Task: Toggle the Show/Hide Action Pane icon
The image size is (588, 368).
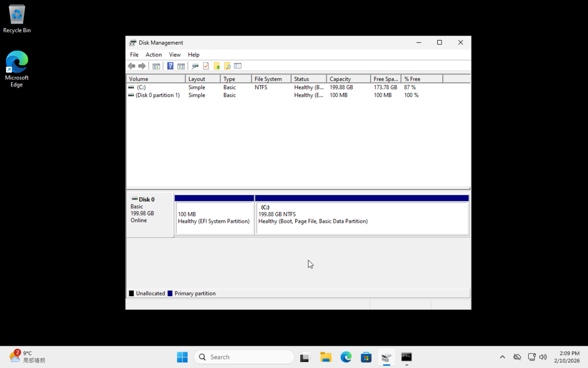Action: coord(181,66)
